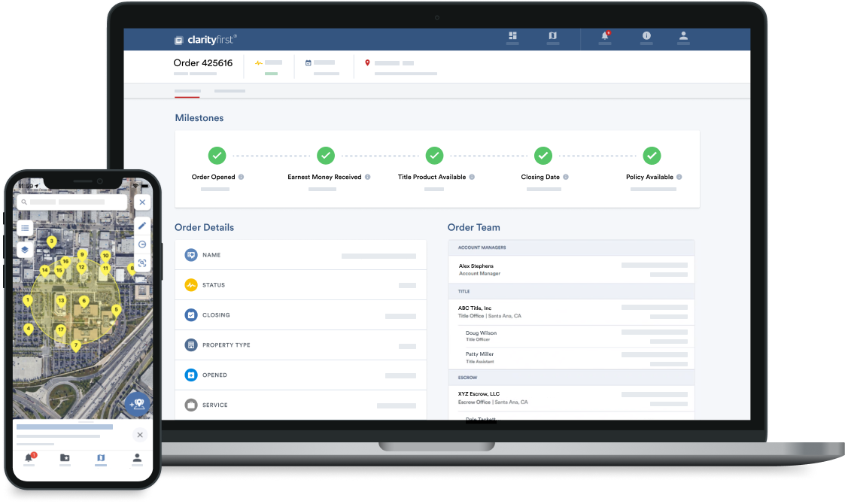Dismiss the bottom info card on phone
This screenshot has width=845, height=504.
pyautogui.click(x=139, y=435)
